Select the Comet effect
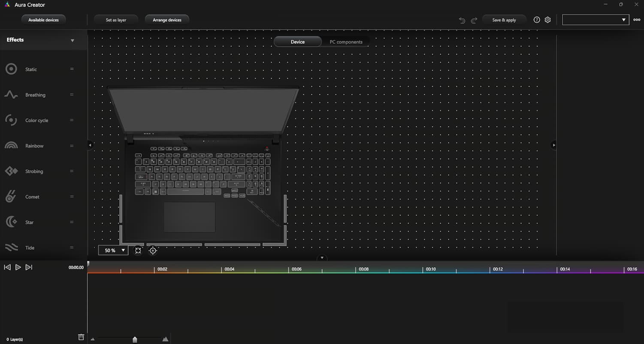 [32, 196]
